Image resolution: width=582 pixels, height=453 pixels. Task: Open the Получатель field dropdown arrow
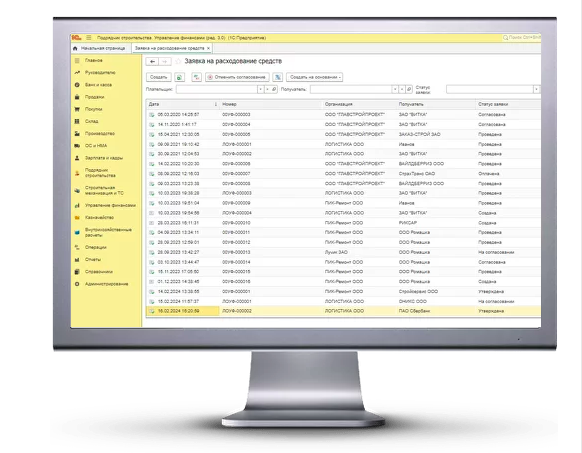coord(395,89)
